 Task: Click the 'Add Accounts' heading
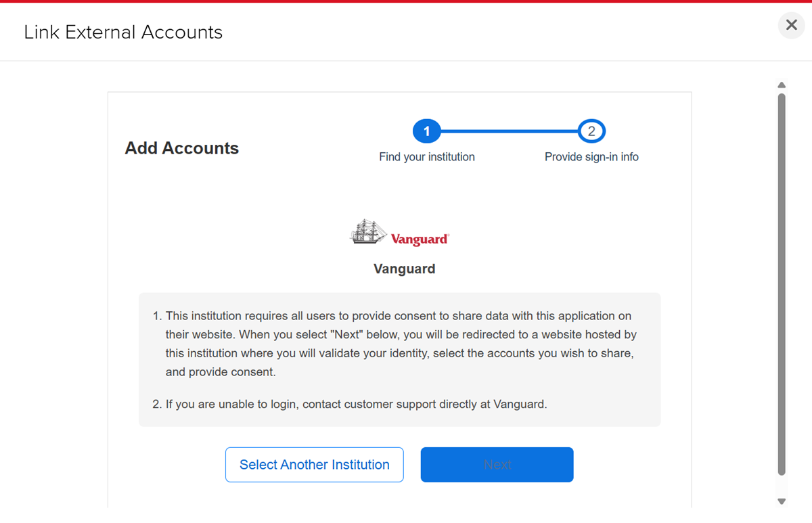click(x=181, y=147)
